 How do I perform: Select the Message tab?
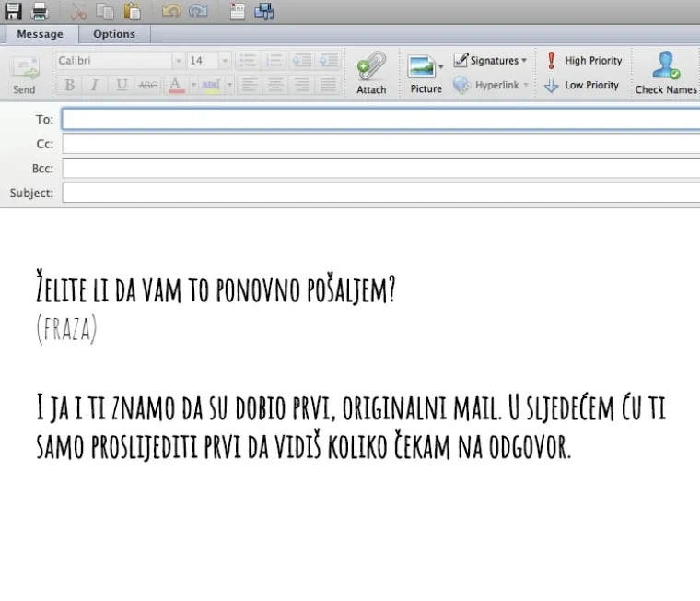[40, 34]
